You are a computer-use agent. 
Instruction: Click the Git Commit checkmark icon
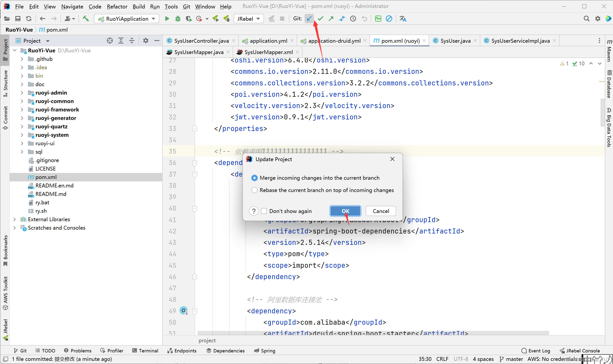(320, 19)
